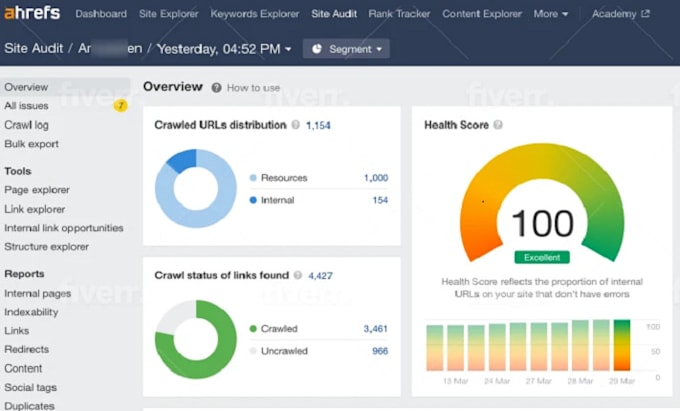Click the yellow 7 issues badge
This screenshot has height=411, width=680.
click(x=121, y=105)
